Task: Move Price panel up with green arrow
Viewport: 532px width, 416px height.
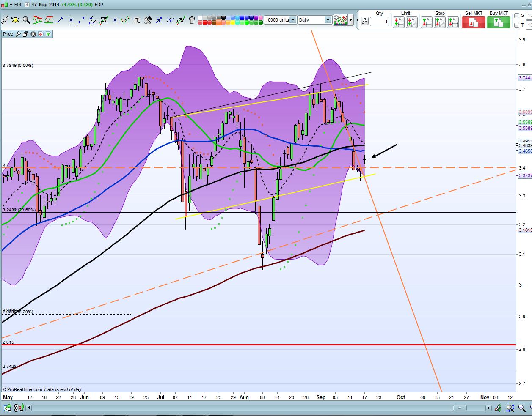Action: [48, 34]
